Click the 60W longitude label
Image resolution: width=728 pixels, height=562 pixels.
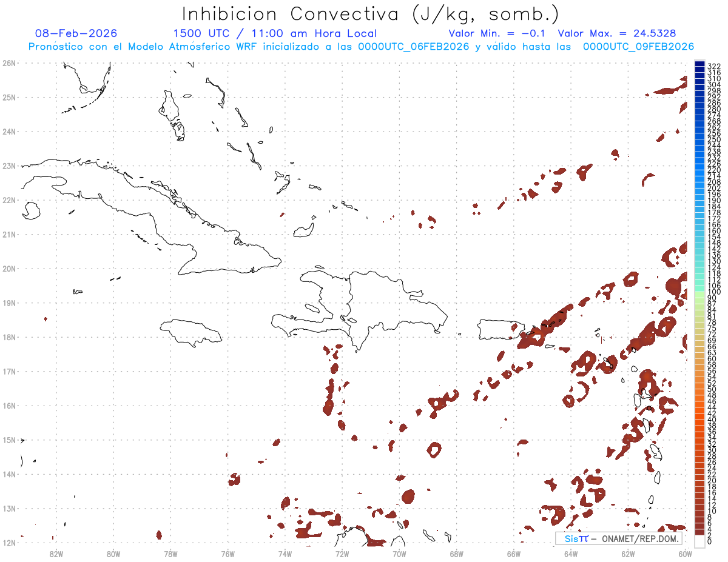686,554
